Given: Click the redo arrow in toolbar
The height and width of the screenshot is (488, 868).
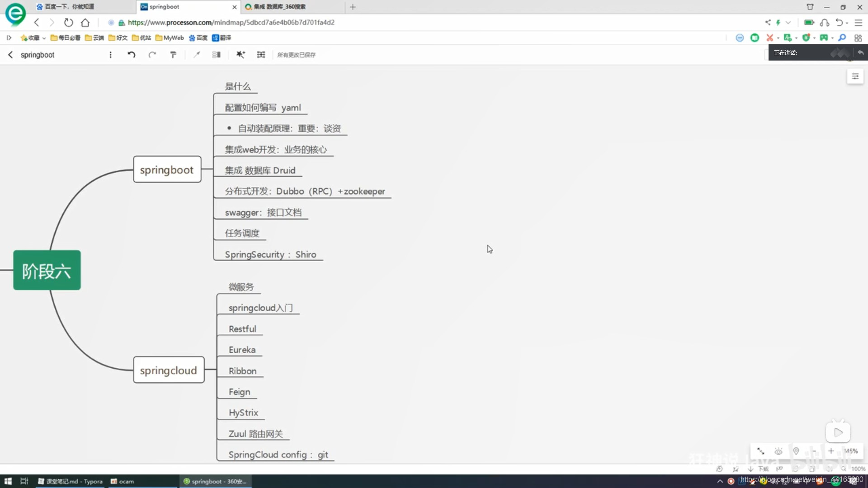Looking at the screenshot, I should (152, 55).
